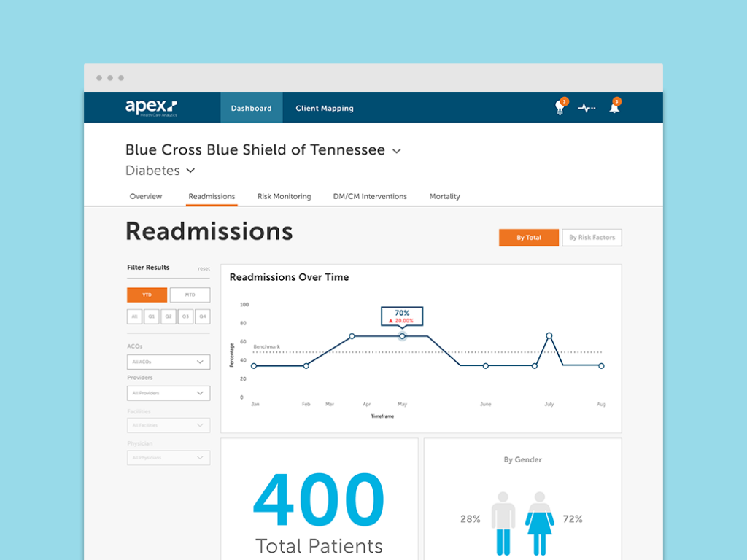Click the 28% male percentage
This screenshot has height=560, width=747.
[x=471, y=519]
